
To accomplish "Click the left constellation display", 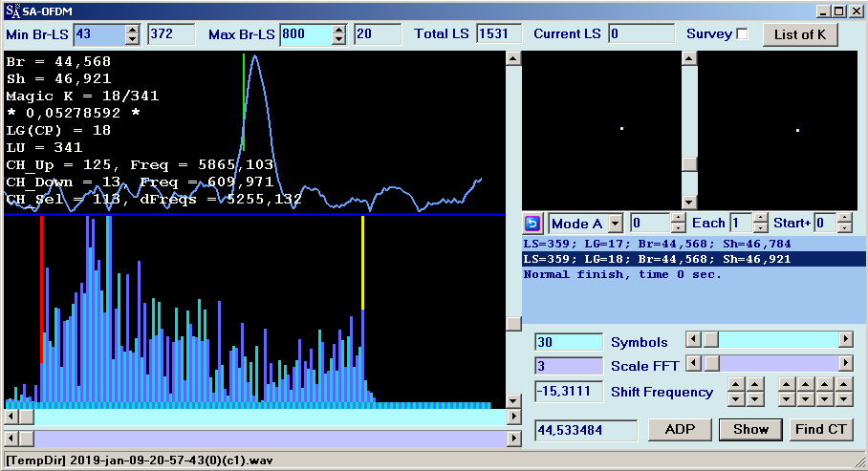I will click(x=601, y=130).
